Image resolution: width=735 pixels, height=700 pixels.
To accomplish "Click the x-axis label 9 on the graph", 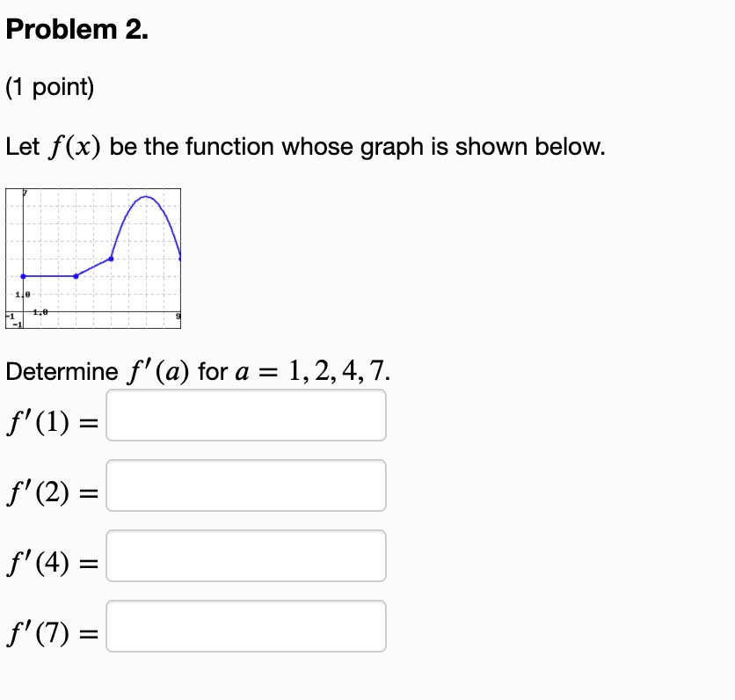I will 179,315.
